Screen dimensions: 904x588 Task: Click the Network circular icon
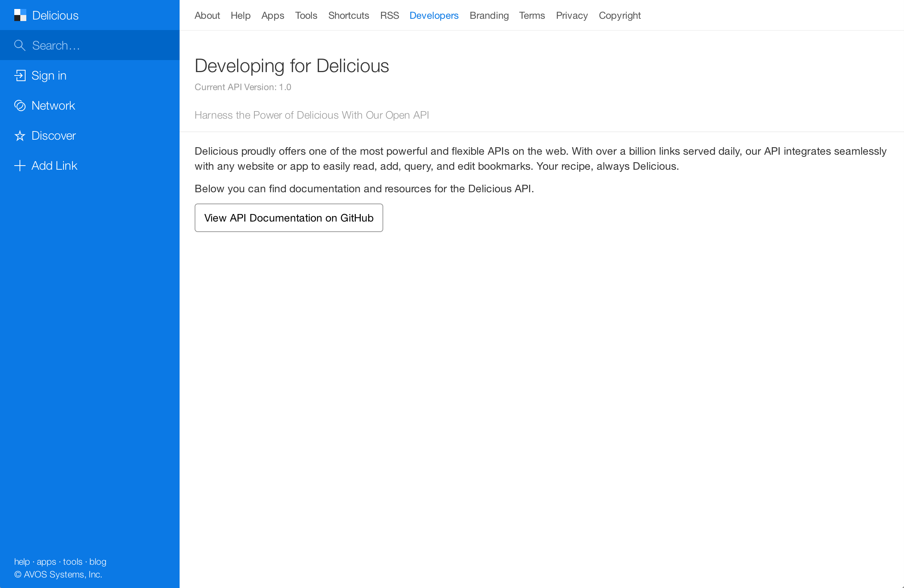[x=20, y=105]
